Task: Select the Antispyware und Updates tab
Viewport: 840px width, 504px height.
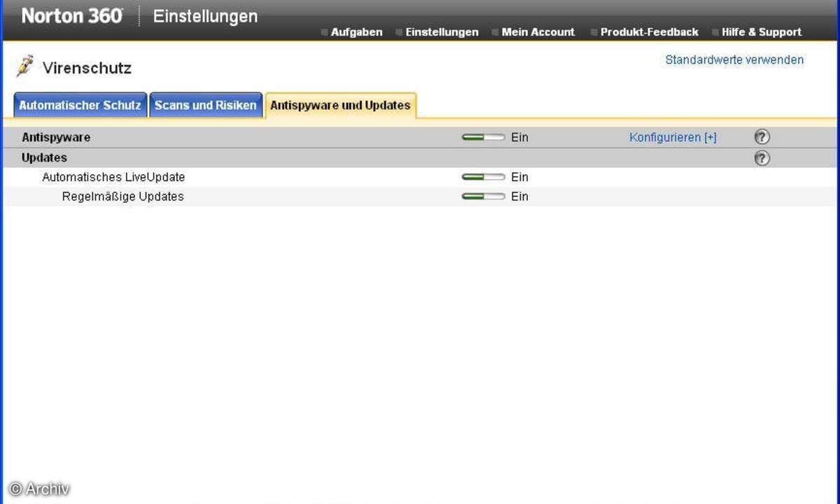Action: tap(340, 105)
